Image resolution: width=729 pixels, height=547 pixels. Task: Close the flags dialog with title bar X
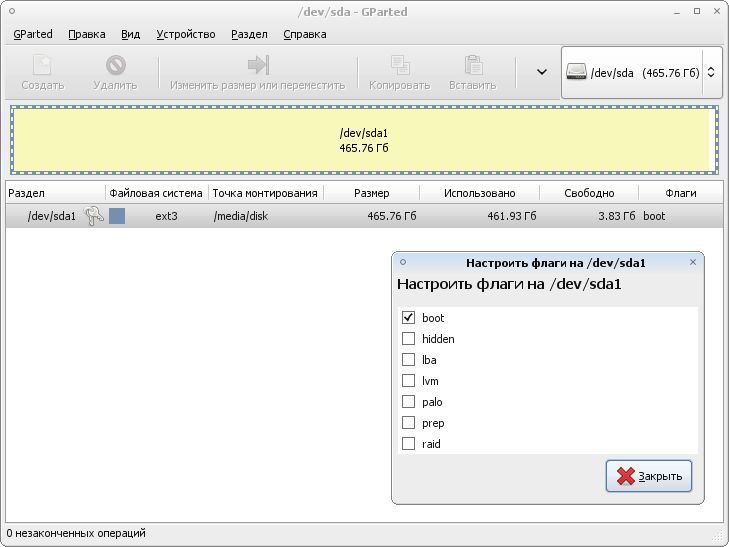[x=693, y=262]
